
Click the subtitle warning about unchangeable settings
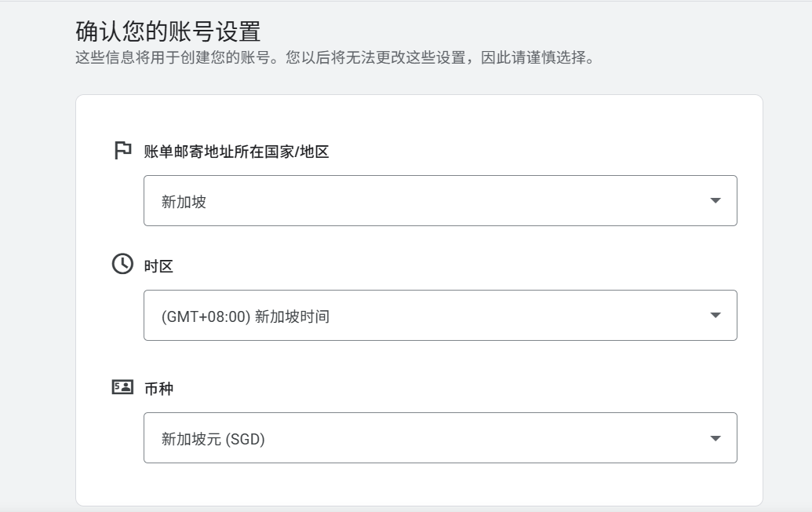click(333, 58)
